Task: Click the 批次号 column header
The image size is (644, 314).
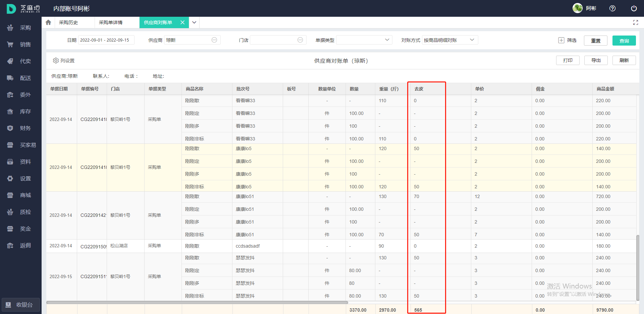Action: [x=243, y=89]
